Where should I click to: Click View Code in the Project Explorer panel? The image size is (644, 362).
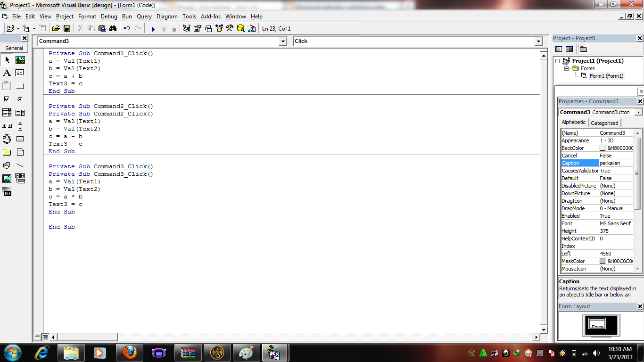point(559,49)
